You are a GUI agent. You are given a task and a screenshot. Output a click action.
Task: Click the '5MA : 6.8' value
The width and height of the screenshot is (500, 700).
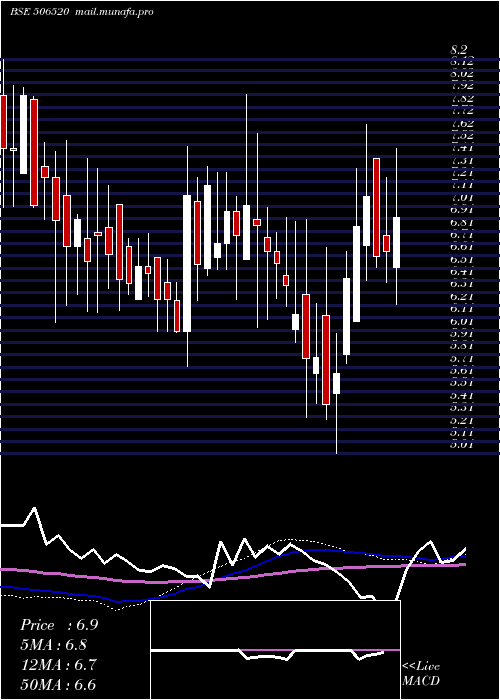click(x=54, y=645)
